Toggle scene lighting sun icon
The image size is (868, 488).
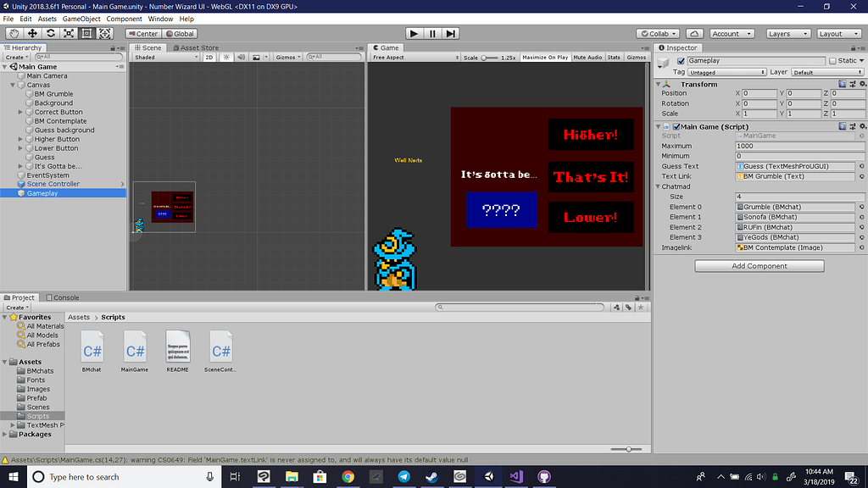(226, 58)
